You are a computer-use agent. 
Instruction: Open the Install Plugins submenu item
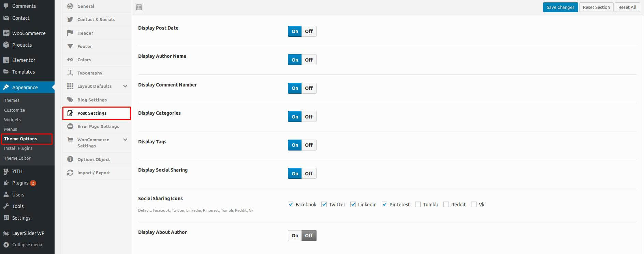(x=18, y=148)
